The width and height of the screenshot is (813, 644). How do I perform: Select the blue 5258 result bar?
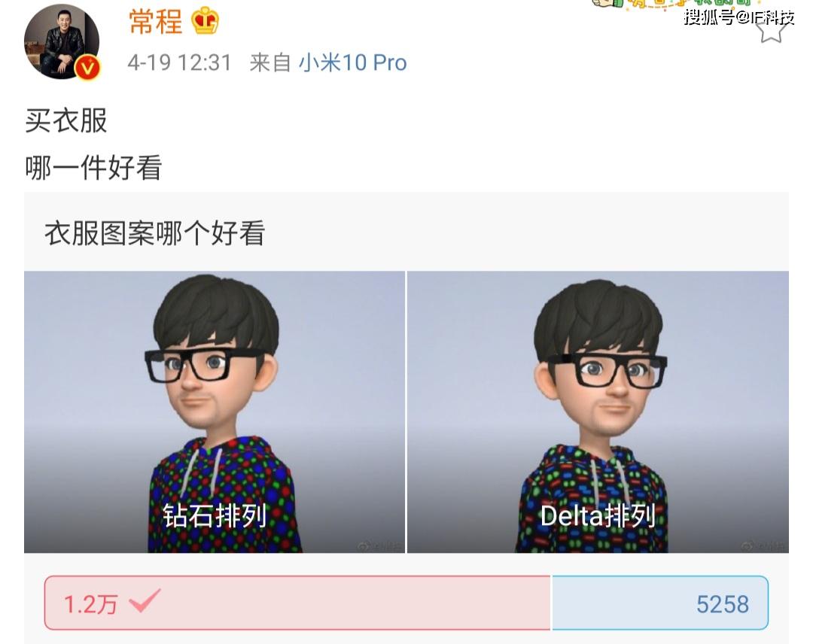click(x=660, y=603)
